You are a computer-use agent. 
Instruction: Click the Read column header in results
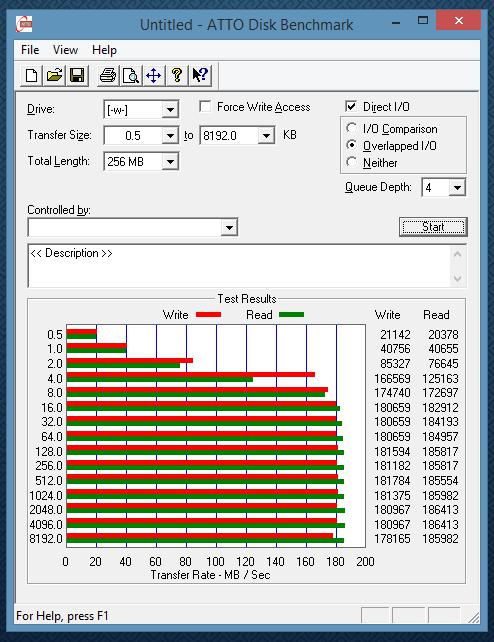pyautogui.click(x=436, y=314)
